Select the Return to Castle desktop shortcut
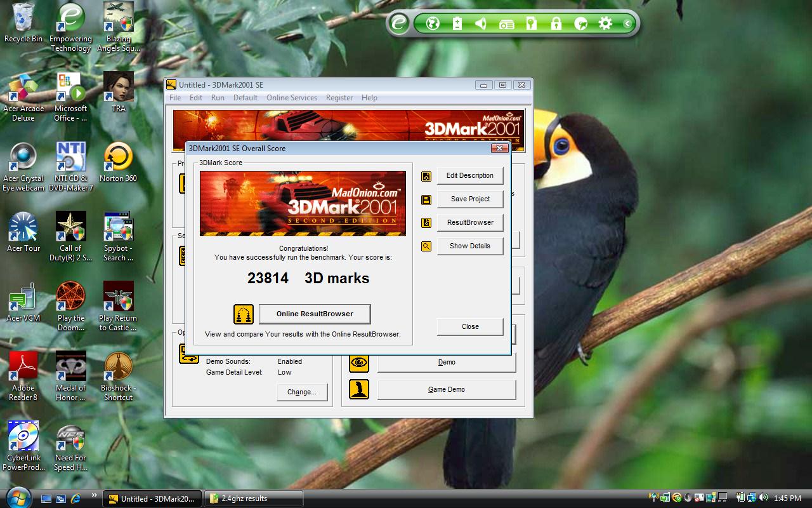 (x=119, y=306)
